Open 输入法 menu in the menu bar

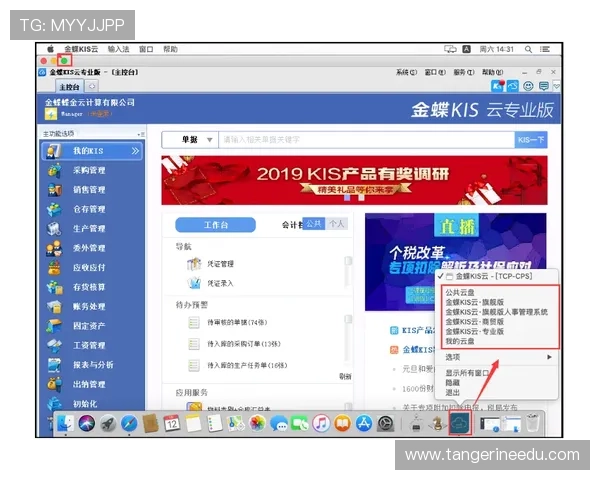click(118, 49)
